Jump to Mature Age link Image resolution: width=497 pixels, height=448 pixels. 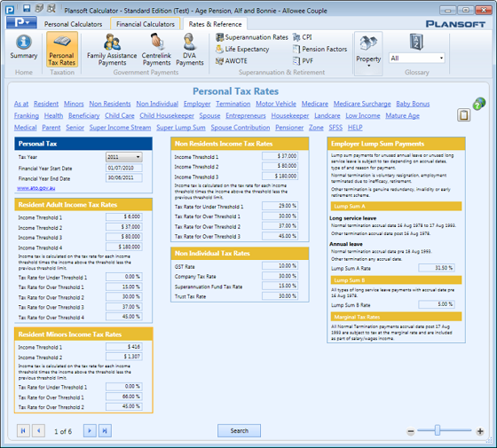pos(403,115)
